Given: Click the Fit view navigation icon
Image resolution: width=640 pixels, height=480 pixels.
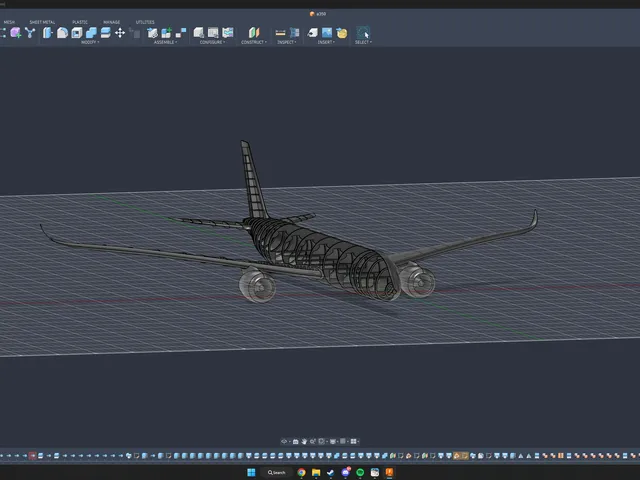Looking at the screenshot, I should [321, 441].
